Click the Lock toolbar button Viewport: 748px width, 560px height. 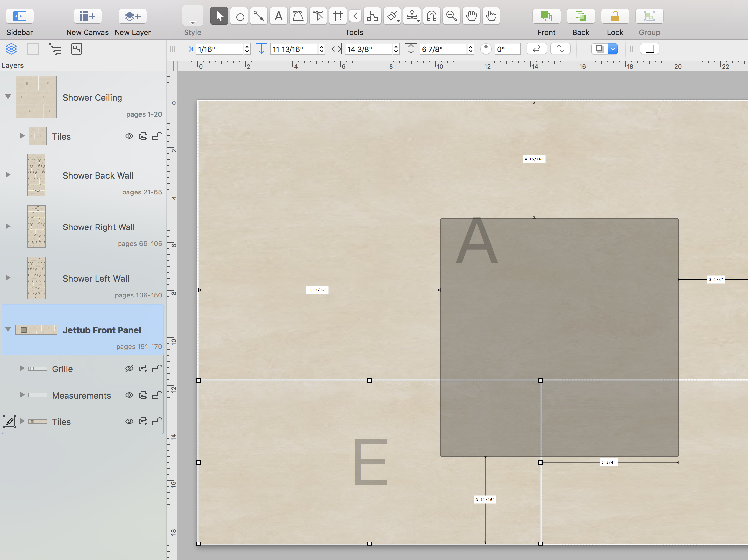tap(614, 16)
